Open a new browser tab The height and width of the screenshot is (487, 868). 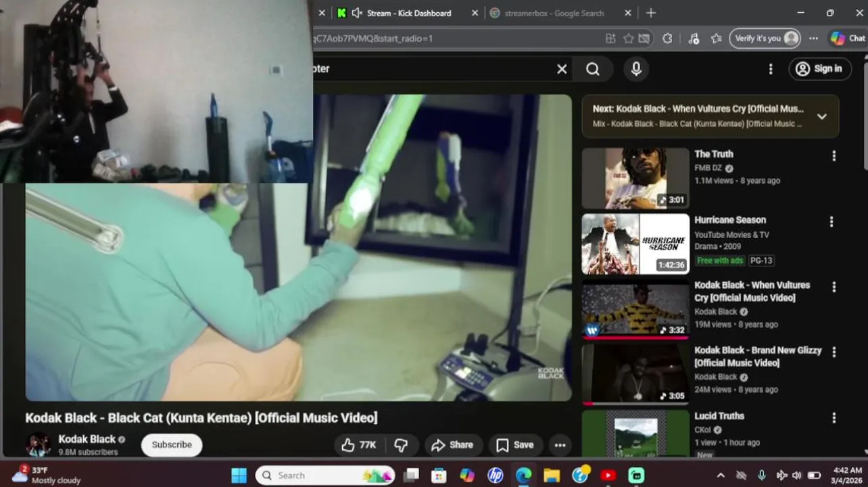pyautogui.click(x=651, y=13)
